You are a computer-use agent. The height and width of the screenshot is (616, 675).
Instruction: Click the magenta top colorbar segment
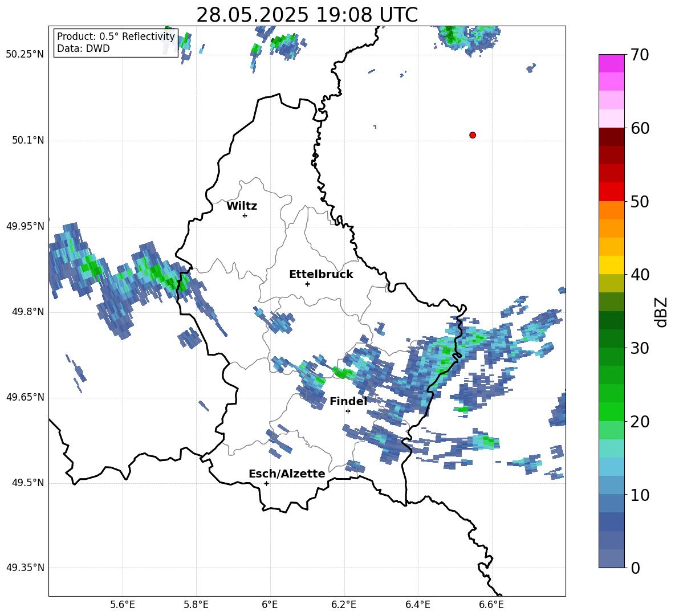611,63
